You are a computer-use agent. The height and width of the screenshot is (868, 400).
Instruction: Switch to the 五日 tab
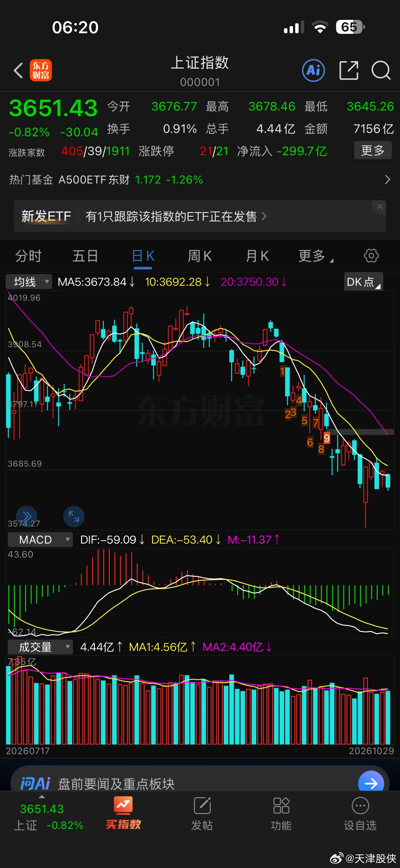click(86, 256)
